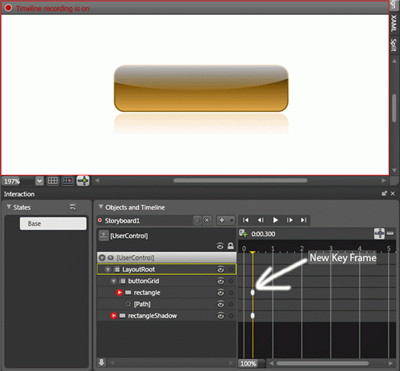Play the Storyboard1 animation
Screen dimensions: 400x371
point(275,220)
